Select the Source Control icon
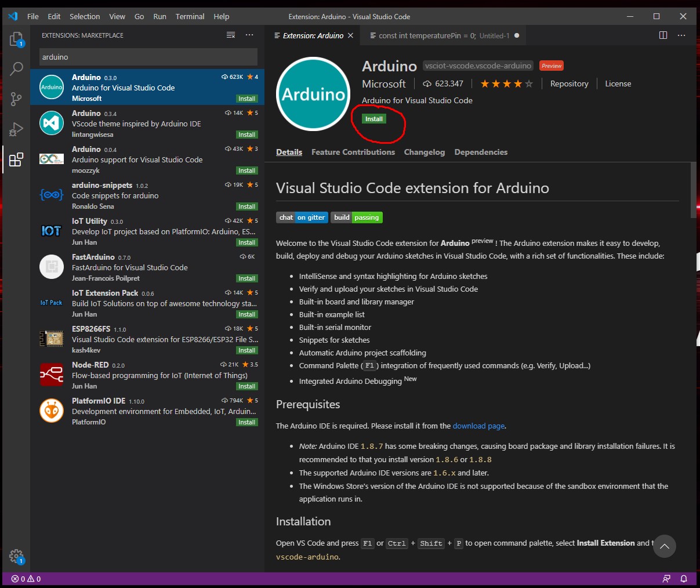This screenshot has height=588, width=700. [16, 99]
